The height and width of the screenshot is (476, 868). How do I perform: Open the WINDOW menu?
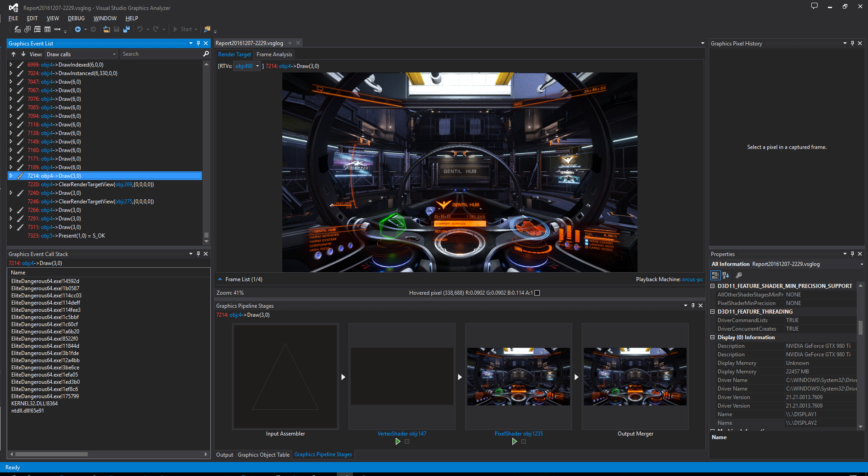[x=105, y=18]
